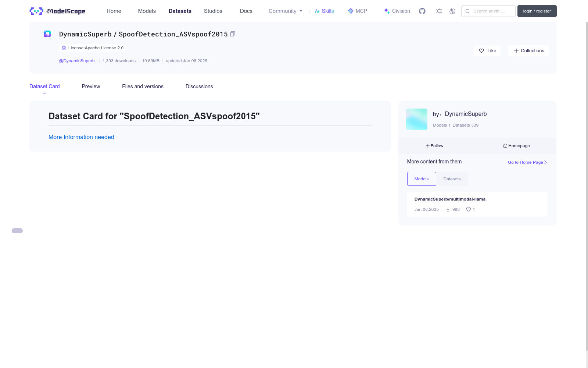
Task: Click Go to Home Page link
Action: [x=527, y=162]
